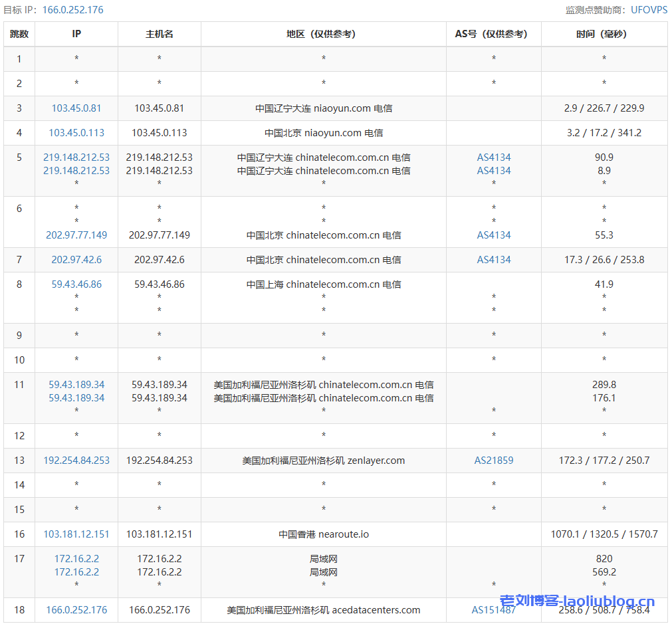Viewport: 672px width, 626px height.
Task: Select region text 中国辽宁大连 niaoyun.com 电信
Action: pos(324,108)
